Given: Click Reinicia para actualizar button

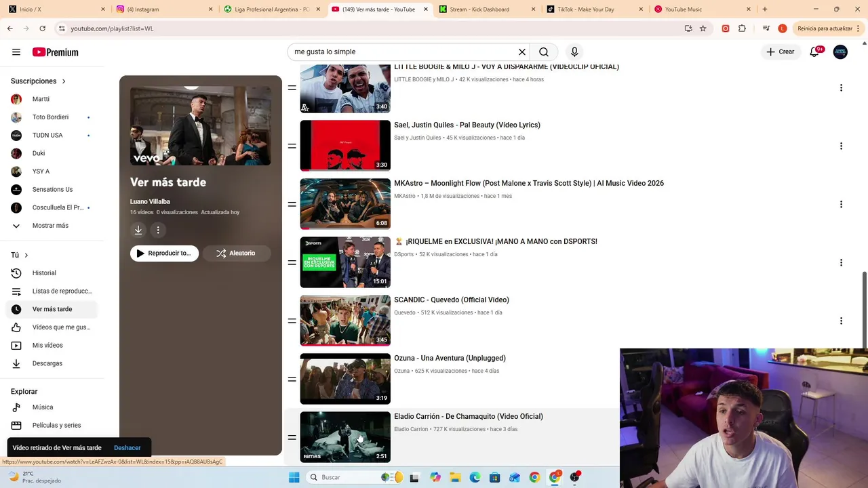Looking at the screenshot, I should coord(829,28).
